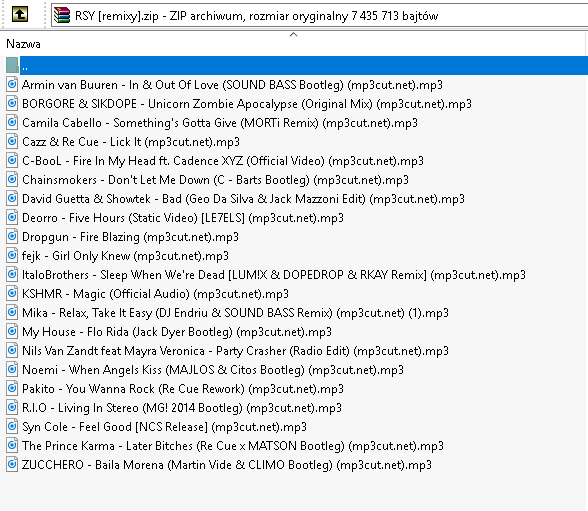Click mp3 icon next to C-BooL file
The height and width of the screenshot is (511, 588).
pyautogui.click(x=12, y=160)
